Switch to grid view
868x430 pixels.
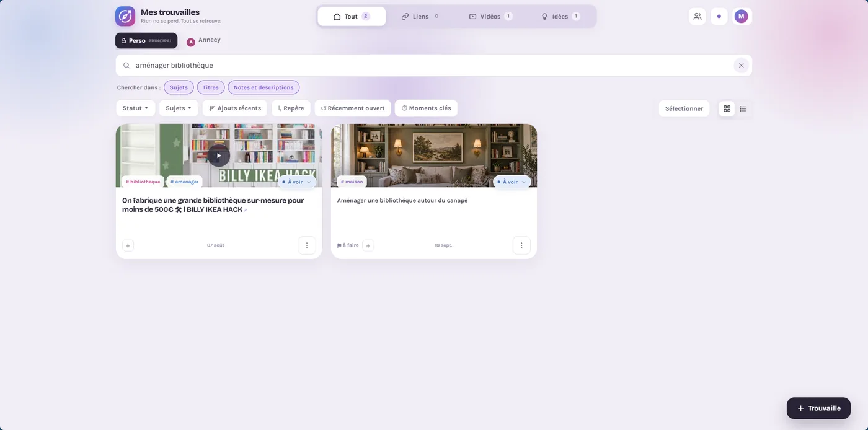click(727, 108)
